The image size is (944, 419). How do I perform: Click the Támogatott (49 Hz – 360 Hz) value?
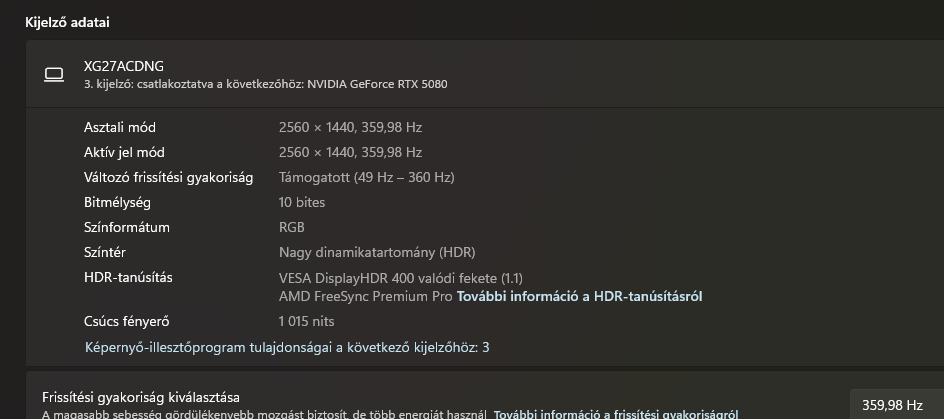pyautogui.click(x=366, y=177)
